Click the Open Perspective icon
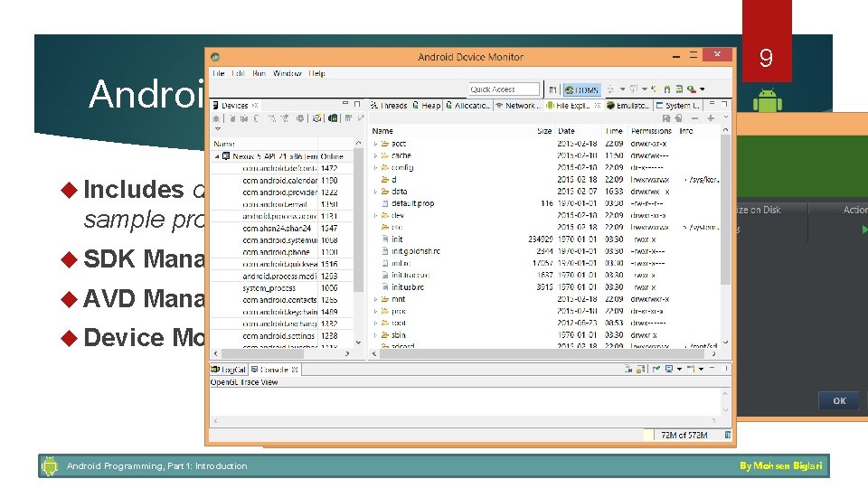Viewport: 868px width, 488px height. (552, 89)
